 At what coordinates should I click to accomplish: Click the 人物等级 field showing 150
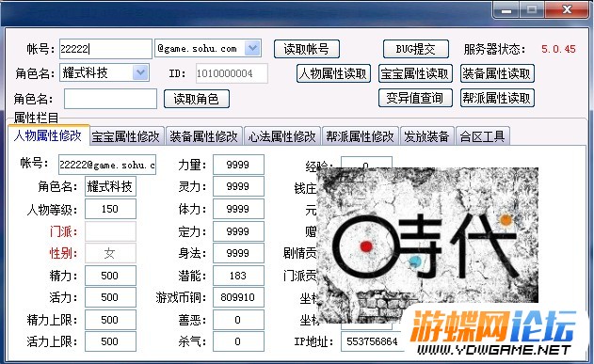point(110,209)
